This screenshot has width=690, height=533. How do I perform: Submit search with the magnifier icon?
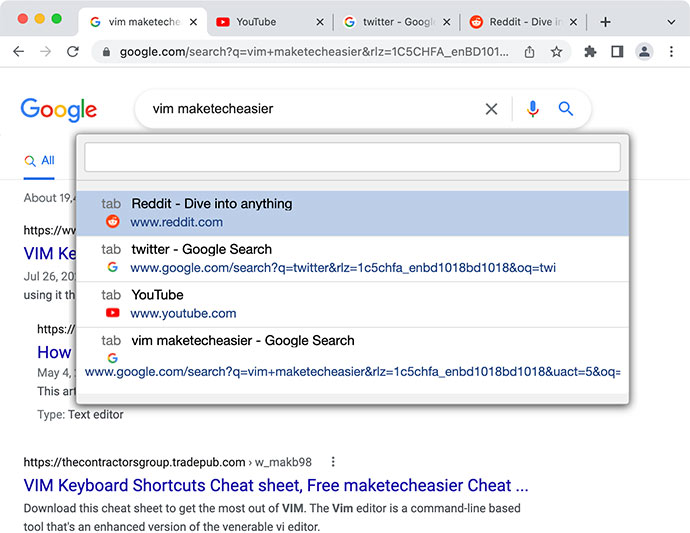coord(565,109)
